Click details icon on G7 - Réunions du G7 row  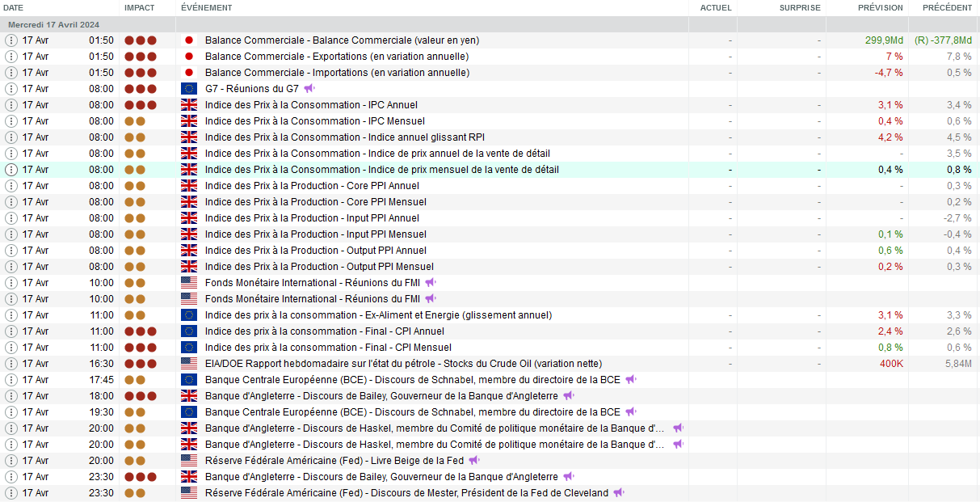click(x=11, y=89)
